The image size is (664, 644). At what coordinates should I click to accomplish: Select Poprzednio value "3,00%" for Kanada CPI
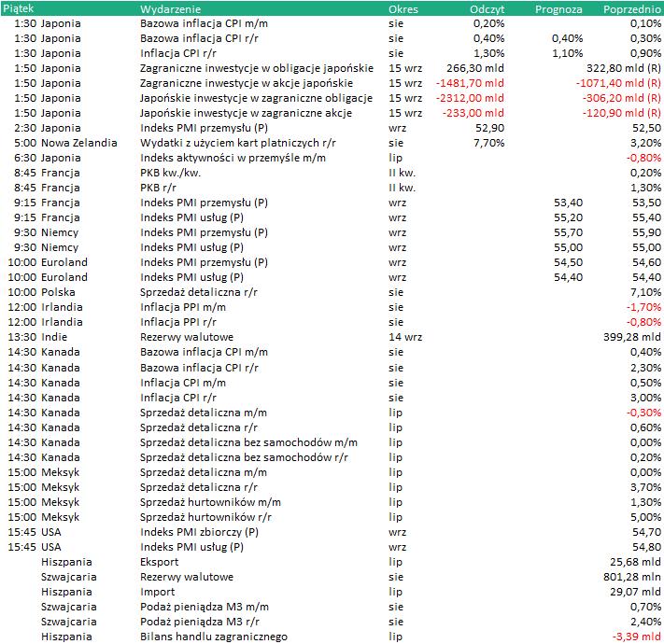645,398
